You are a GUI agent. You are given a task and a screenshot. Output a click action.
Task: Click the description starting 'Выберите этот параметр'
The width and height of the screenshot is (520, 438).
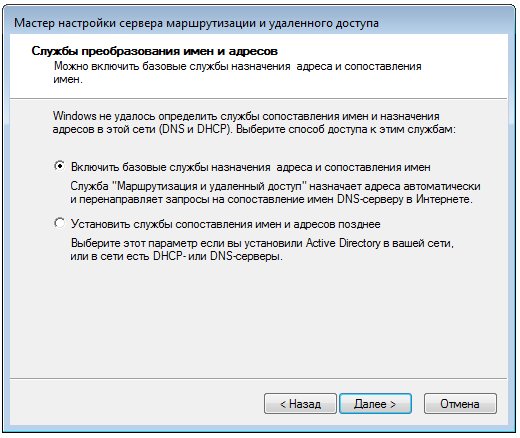point(262,250)
